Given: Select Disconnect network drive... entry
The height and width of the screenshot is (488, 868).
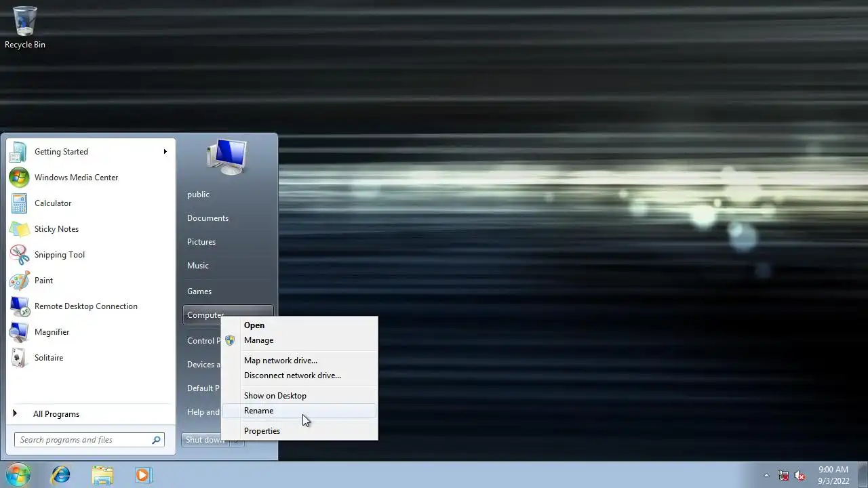Looking at the screenshot, I should pos(299,375).
